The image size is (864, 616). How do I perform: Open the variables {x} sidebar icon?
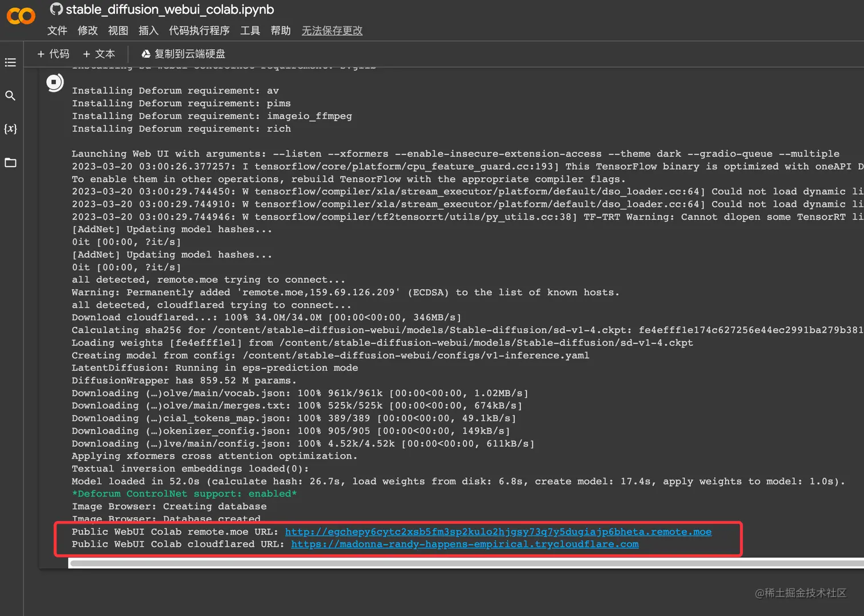[x=10, y=129]
